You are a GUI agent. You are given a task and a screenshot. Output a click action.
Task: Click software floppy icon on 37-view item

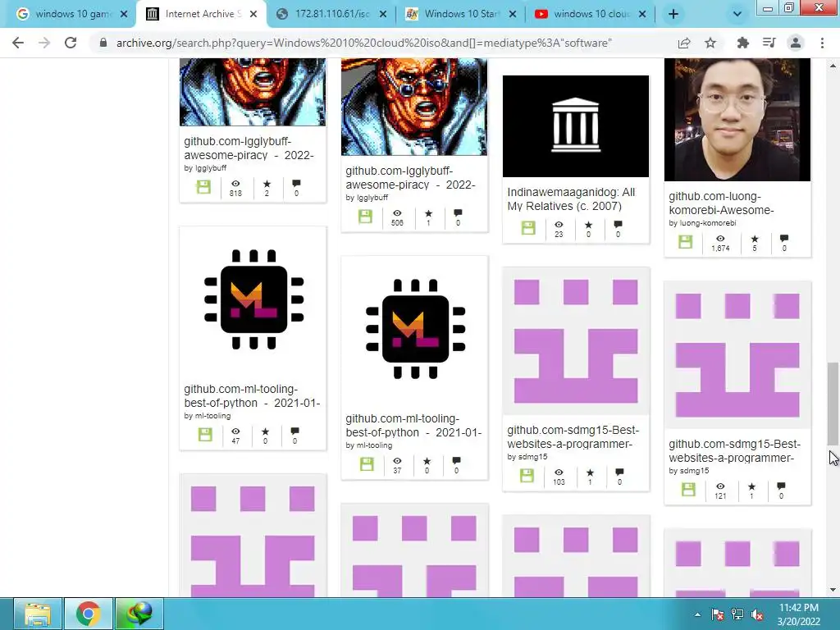point(367,464)
